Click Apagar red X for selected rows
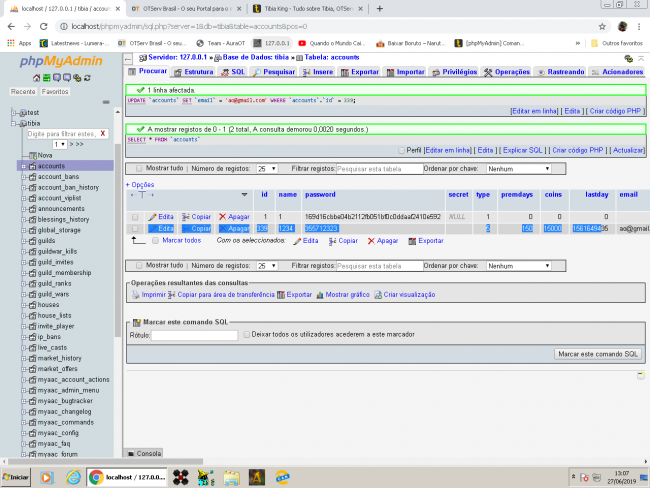 click(x=371, y=241)
